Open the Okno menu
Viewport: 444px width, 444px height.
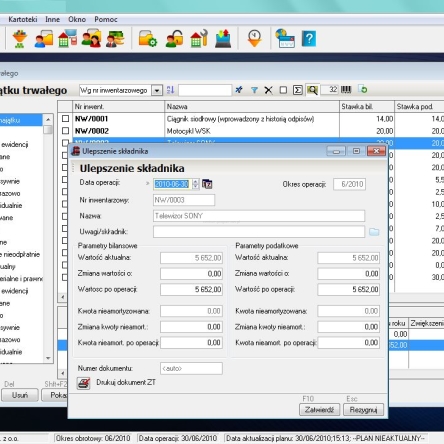(x=77, y=19)
